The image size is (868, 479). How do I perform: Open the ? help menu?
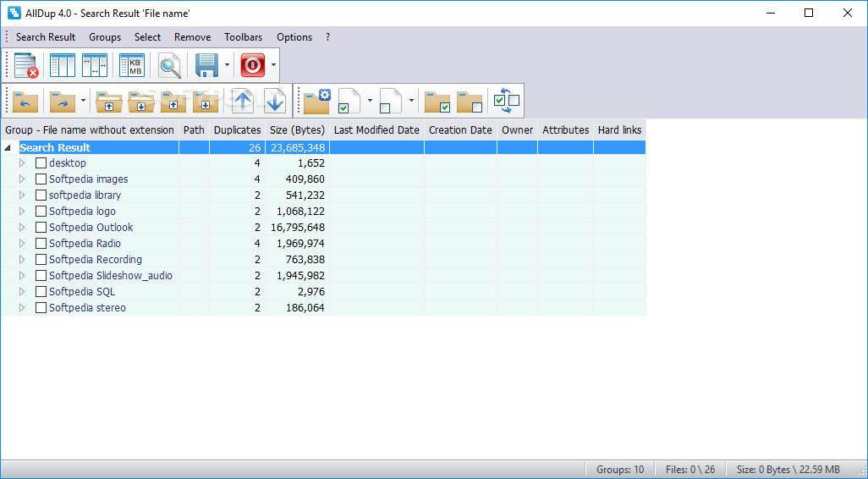[x=327, y=37]
